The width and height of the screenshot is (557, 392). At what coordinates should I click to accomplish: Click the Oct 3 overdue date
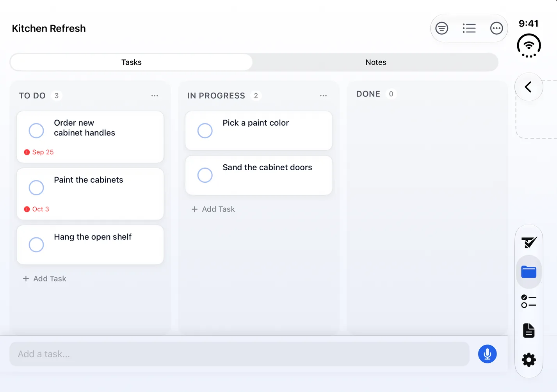click(x=36, y=209)
